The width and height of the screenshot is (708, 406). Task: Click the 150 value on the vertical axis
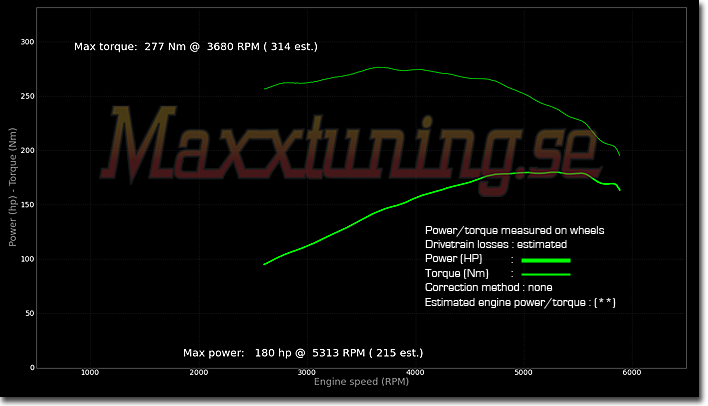(x=27, y=205)
